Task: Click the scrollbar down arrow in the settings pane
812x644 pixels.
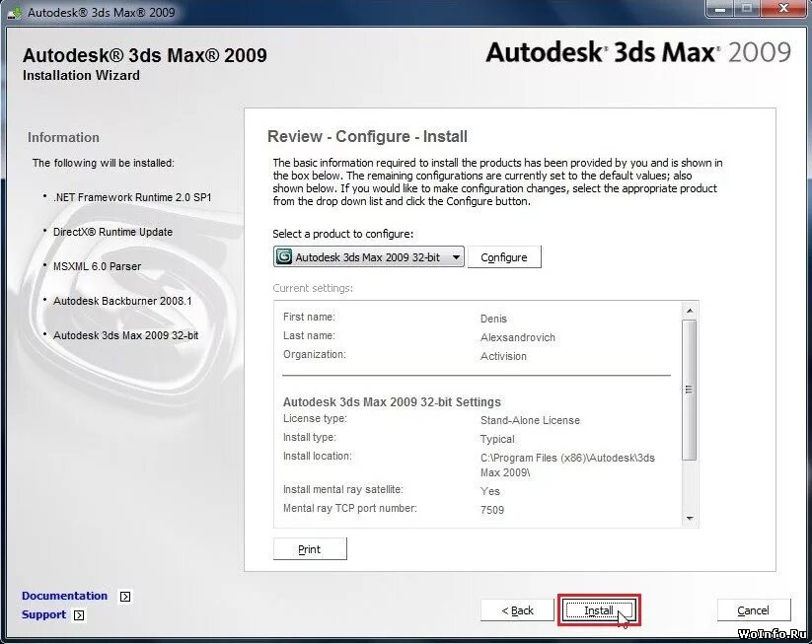Action: pos(691,518)
